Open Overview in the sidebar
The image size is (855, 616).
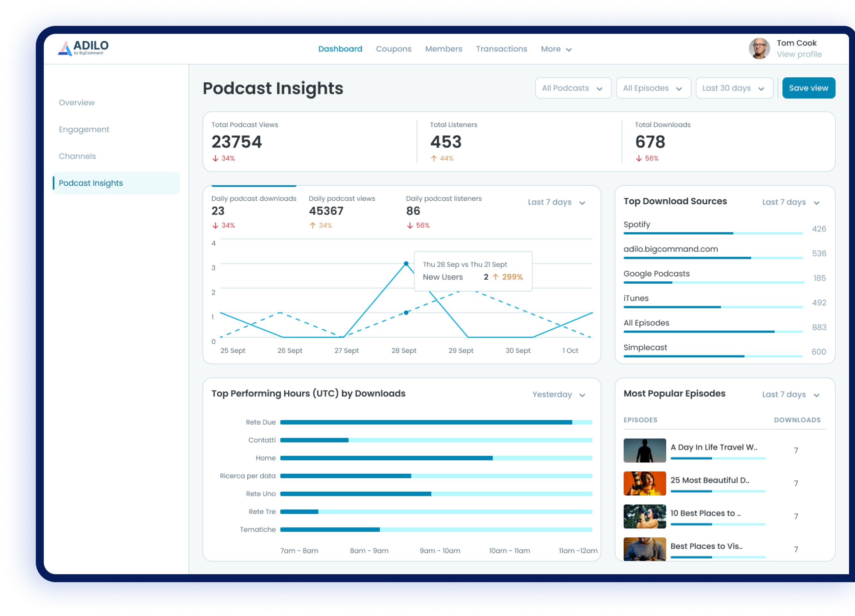point(77,103)
